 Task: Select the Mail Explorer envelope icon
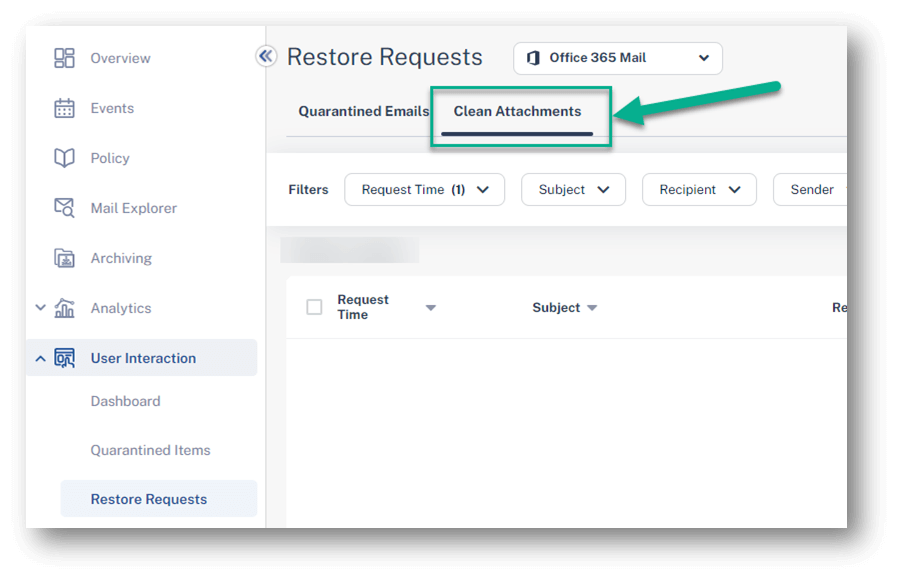[x=64, y=207]
